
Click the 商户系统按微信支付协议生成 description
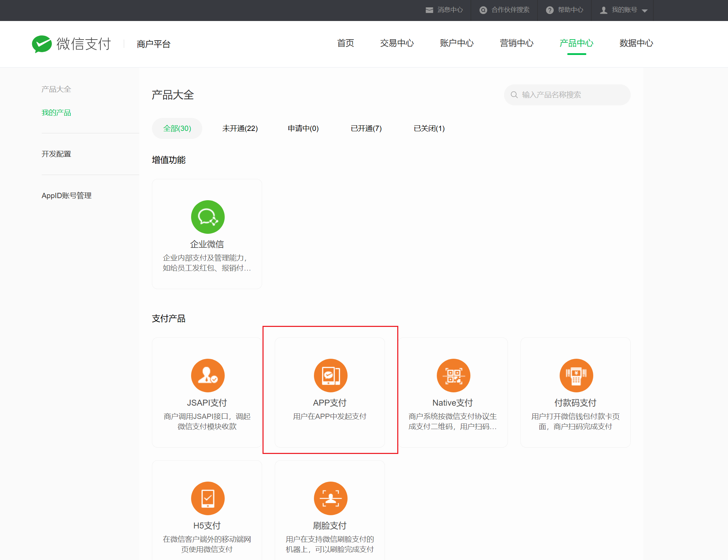tap(453, 421)
